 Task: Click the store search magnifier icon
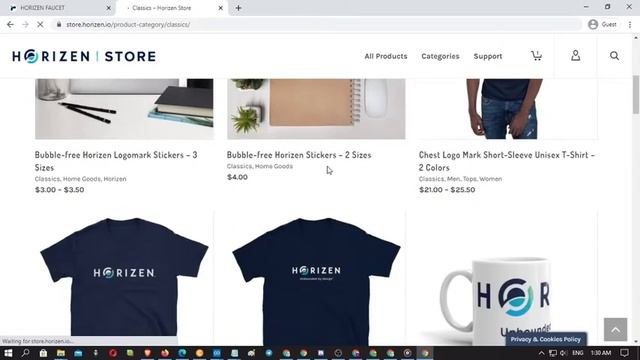614,56
